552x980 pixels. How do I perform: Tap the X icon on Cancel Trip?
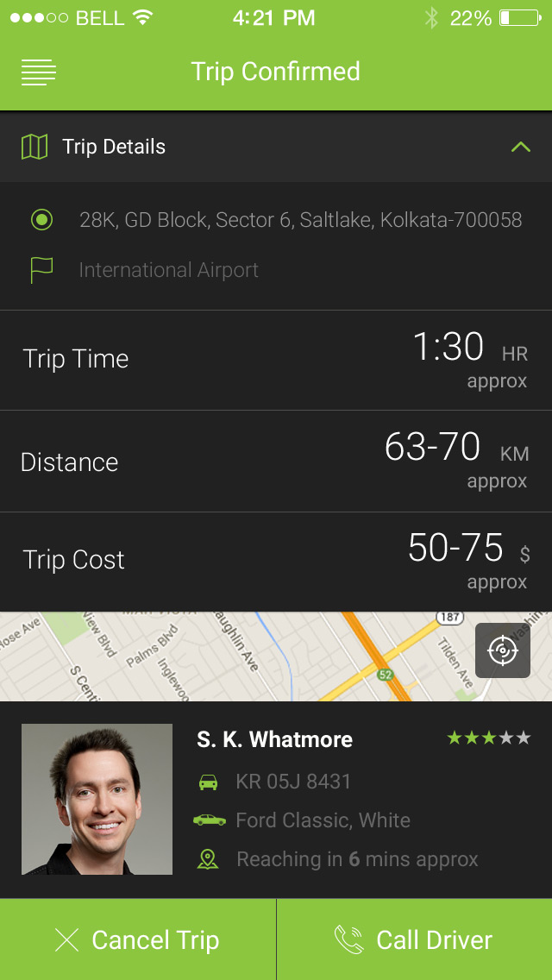point(65,939)
